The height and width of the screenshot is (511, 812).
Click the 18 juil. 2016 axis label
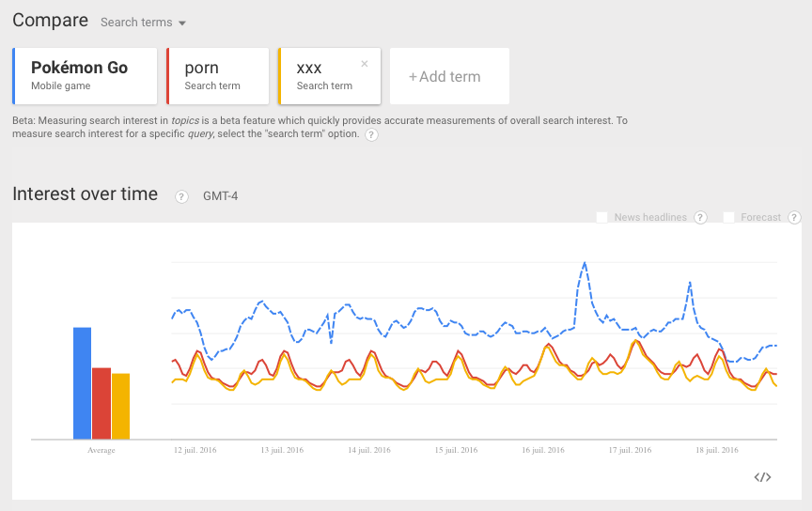(717, 450)
